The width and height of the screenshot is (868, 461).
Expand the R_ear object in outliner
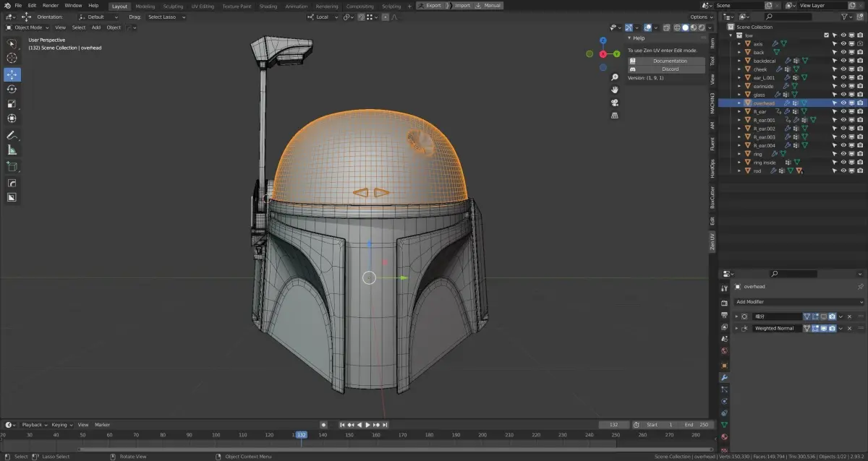click(x=739, y=112)
